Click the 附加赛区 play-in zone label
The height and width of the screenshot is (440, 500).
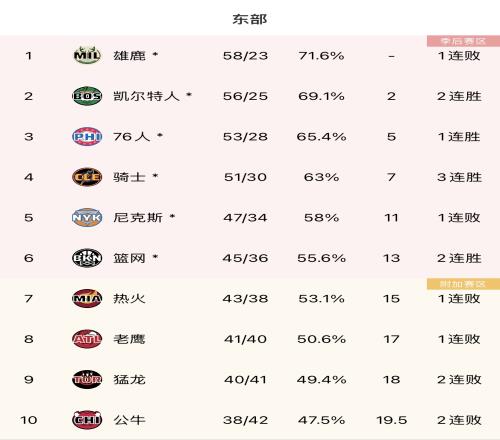463,284
